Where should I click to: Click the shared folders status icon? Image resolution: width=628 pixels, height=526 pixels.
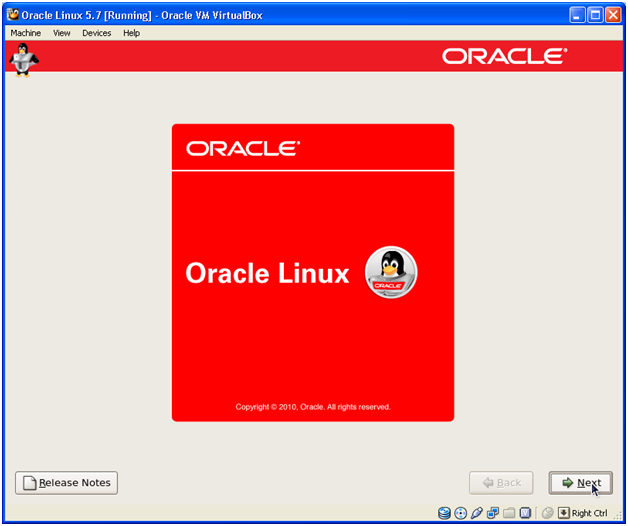(509, 513)
